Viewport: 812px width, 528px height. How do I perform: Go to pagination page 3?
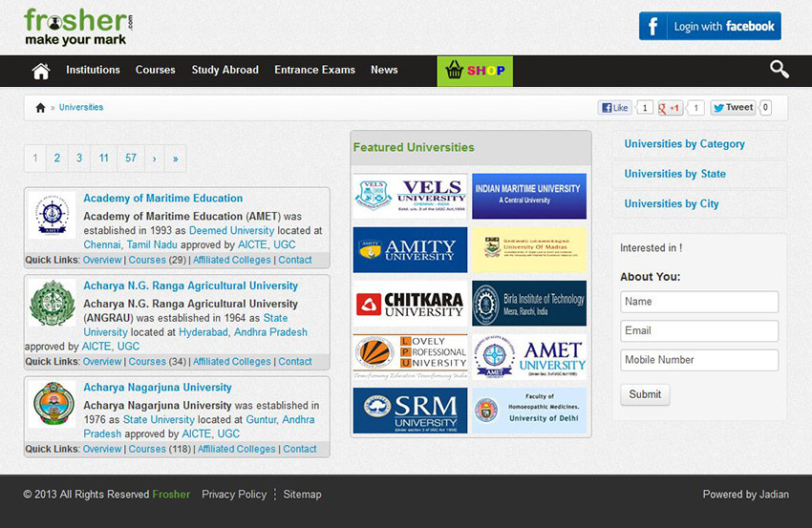[x=79, y=158]
